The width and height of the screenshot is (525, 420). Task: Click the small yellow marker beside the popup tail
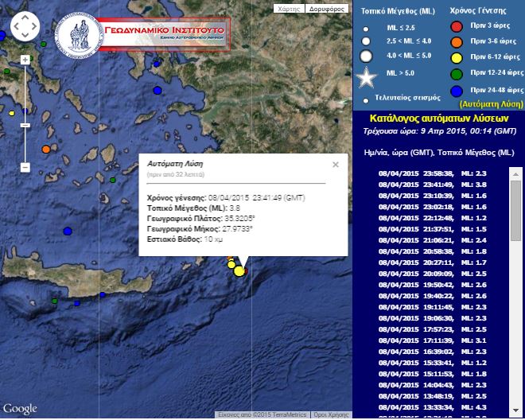point(231,265)
